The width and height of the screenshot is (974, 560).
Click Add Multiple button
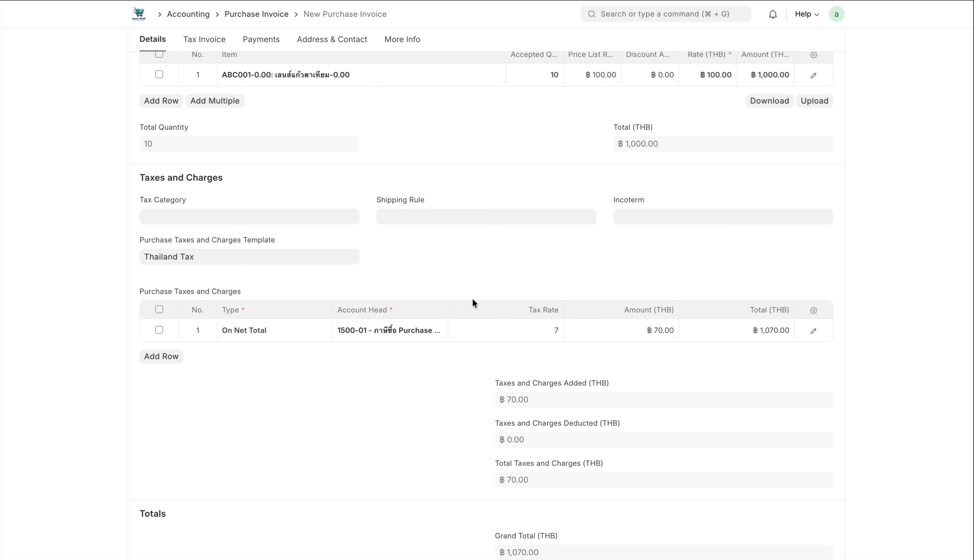pos(215,101)
